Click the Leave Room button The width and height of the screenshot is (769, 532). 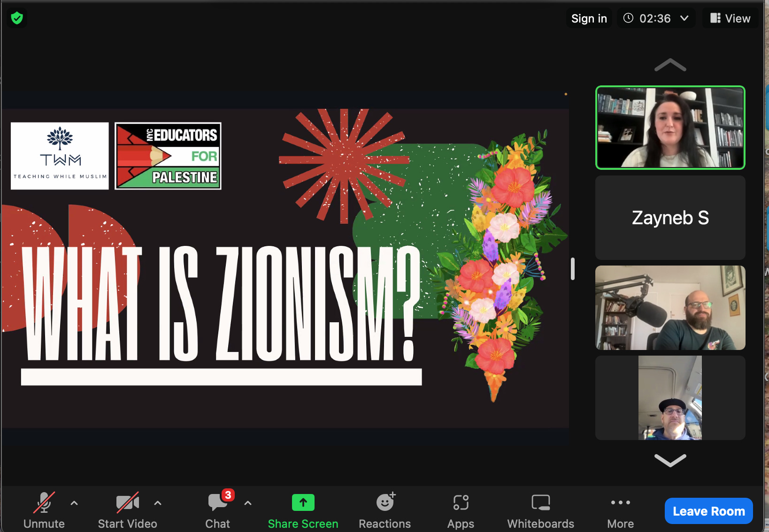tap(709, 511)
